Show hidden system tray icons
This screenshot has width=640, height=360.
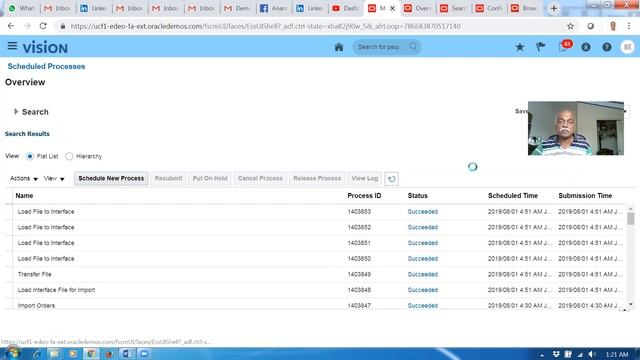[542, 355]
